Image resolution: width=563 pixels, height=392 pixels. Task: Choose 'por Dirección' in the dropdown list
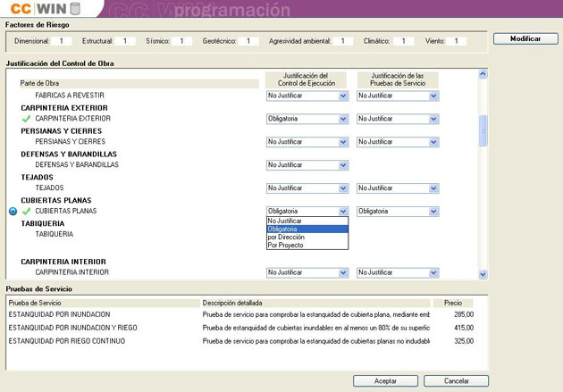point(307,237)
